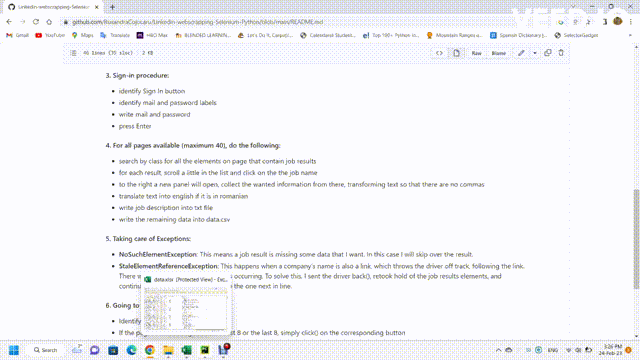
Task: Expand the edit options dropdown arrow
Action: [x=535, y=53]
